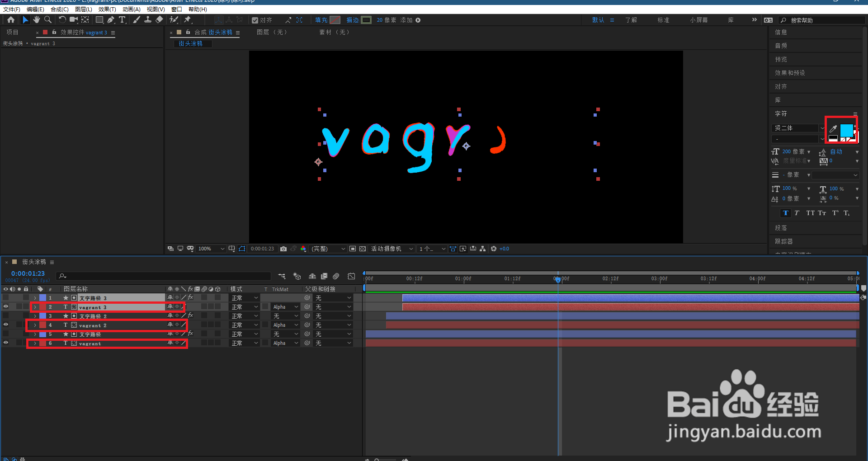Click the 搜索帮助 search field
This screenshot has height=461, width=868.
coord(821,20)
